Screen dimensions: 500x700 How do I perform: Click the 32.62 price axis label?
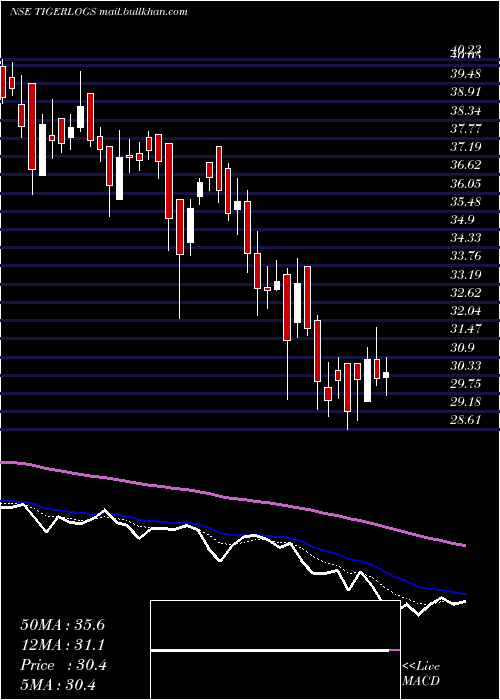point(465,292)
